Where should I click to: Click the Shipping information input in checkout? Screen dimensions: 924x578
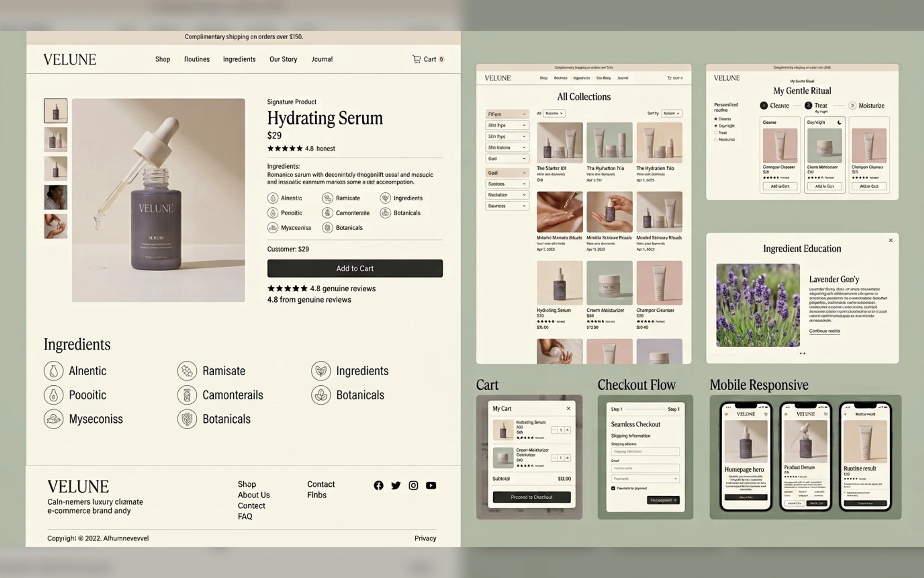click(645, 451)
